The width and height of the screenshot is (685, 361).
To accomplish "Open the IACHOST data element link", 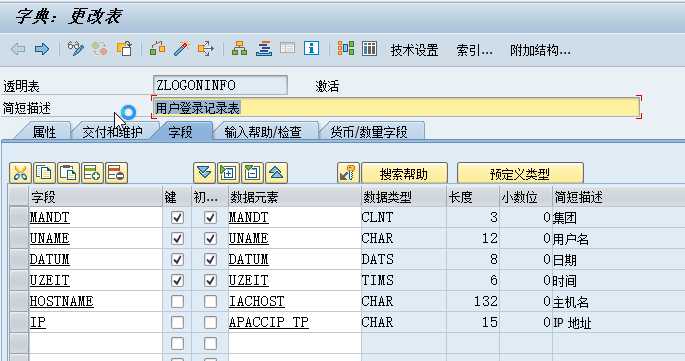I will coord(256,301).
